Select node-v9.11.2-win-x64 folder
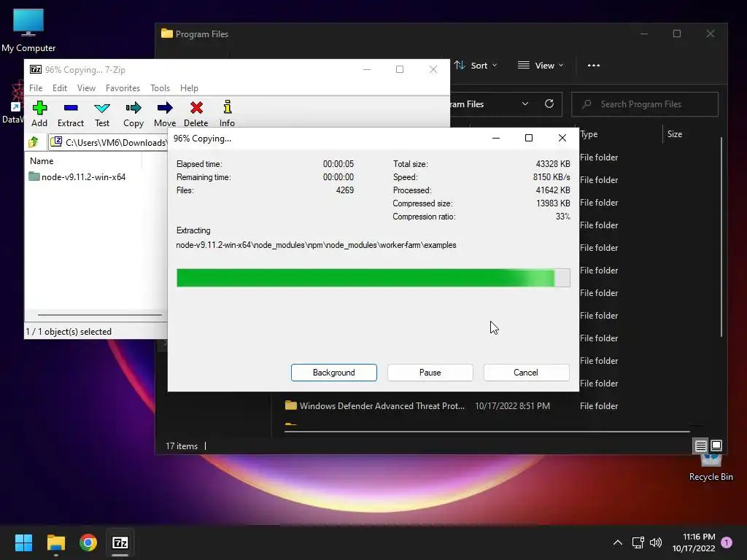 pyautogui.click(x=77, y=176)
